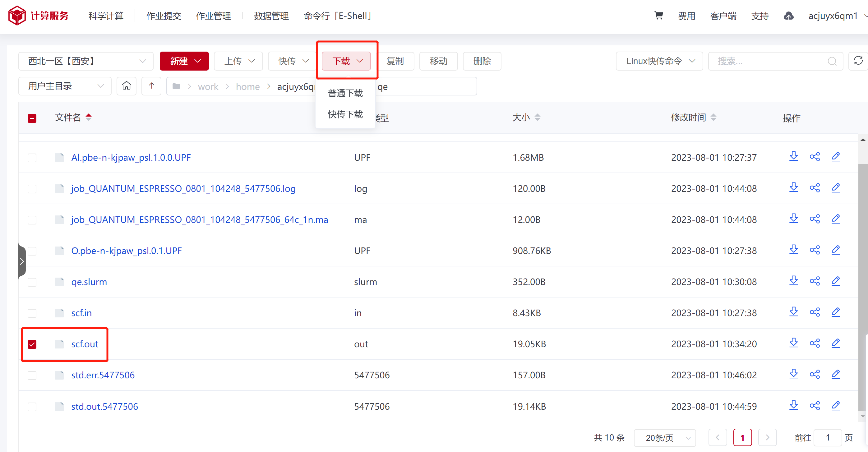Download the QUANTUM_ESPRESSO .log file
The height and width of the screenshot is (452, 868).
click(793, 187)
